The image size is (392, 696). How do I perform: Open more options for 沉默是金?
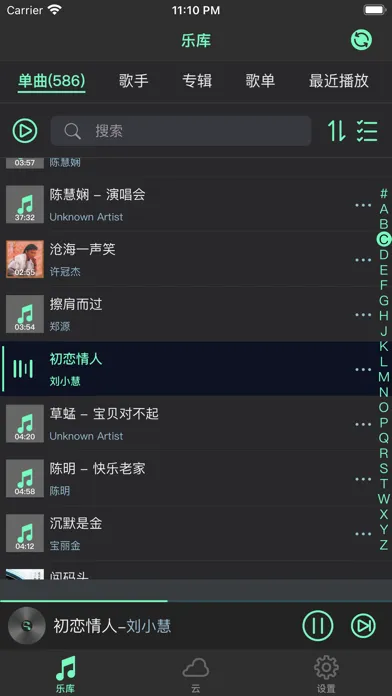pyautogui.click(x=363, y=534)
